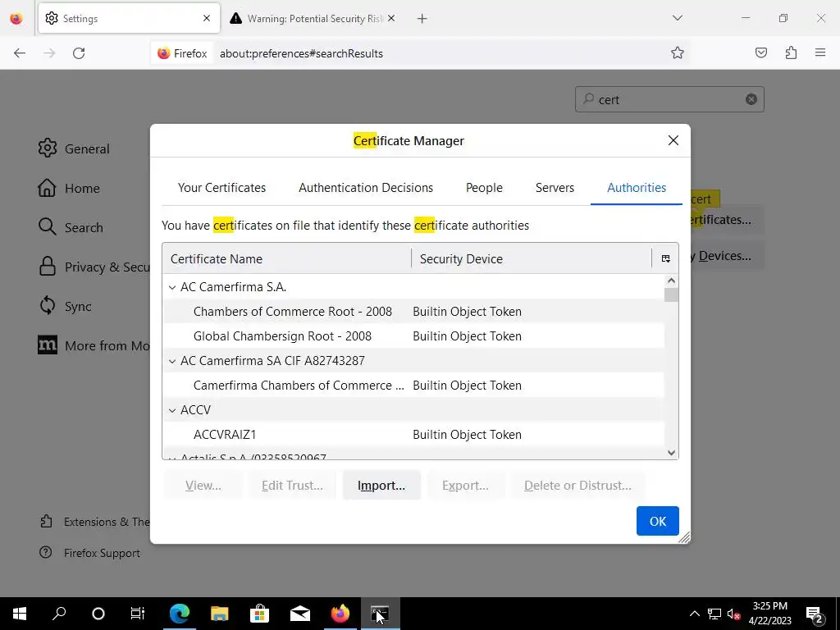The height and width of the screenshot is (630, 840).
Task: Collapse the ACCV group
Action: coord(172,410)
